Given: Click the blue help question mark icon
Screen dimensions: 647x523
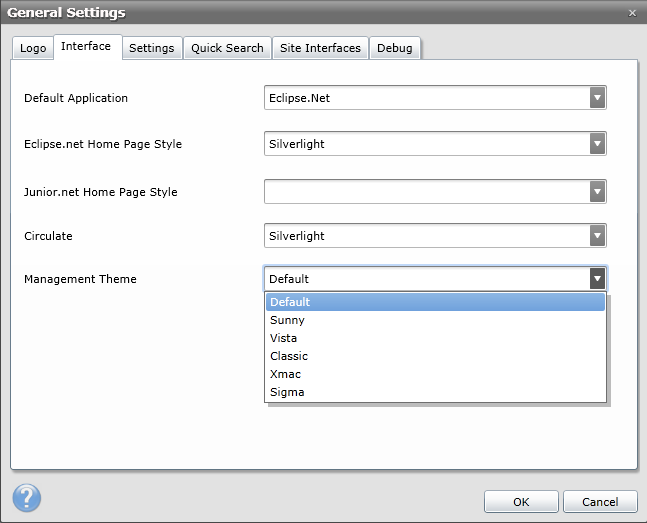Looking at the screenshot, I should (25, 498).
